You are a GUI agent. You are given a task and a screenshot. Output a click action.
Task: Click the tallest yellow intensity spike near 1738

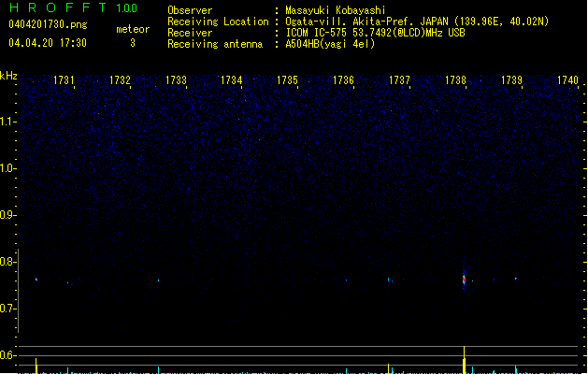(465, 360)
